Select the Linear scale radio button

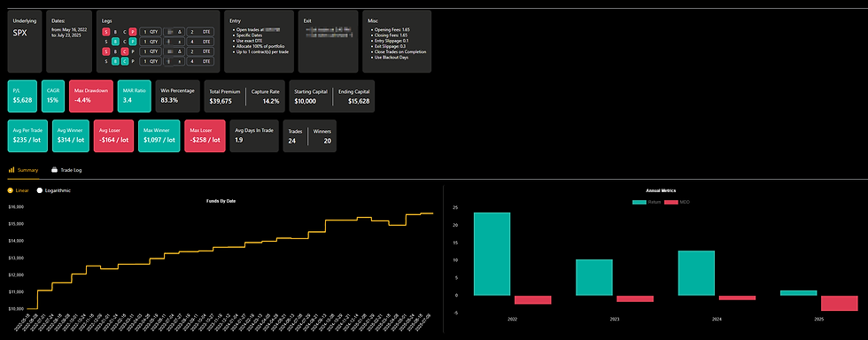pyautogui.click(x=11, y=190)
